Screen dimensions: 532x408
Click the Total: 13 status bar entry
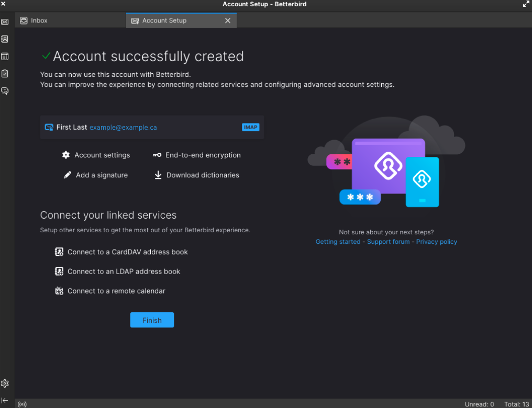(517, 404)
